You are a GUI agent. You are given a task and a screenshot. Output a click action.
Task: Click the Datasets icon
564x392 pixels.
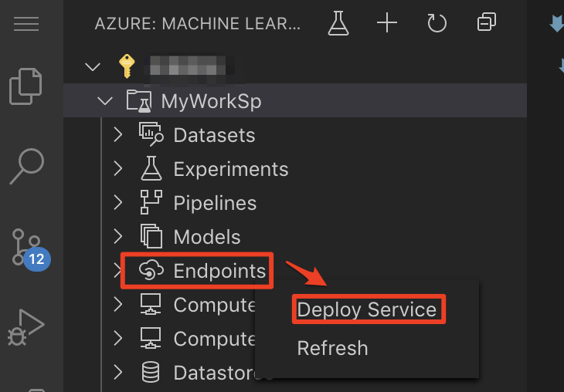point(151,134)
